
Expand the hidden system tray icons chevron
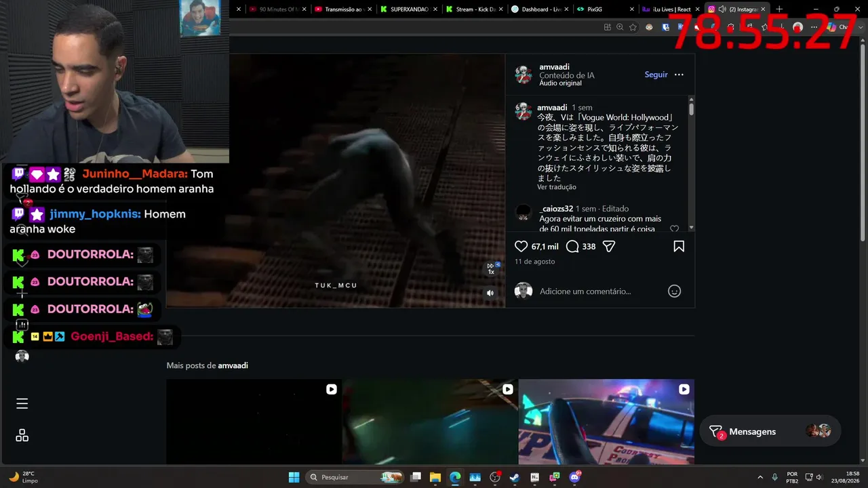tap(759, 477)
